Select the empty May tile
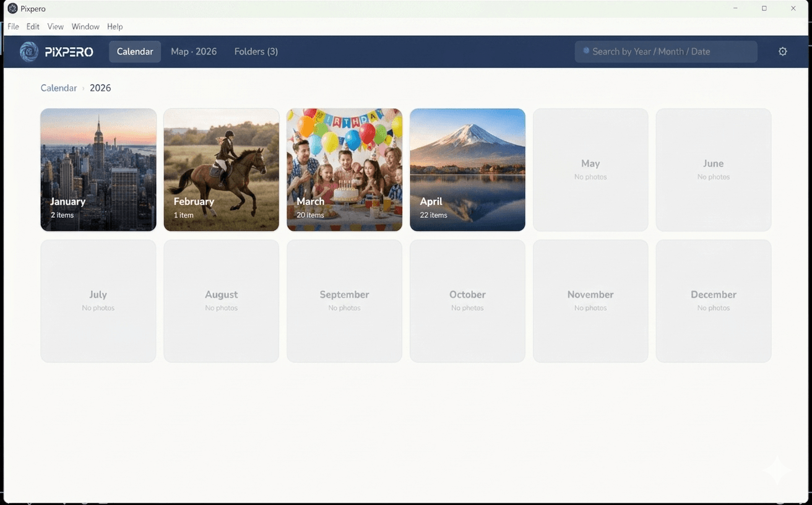This screenshot has height=505, width=812. [x=590, y=170]
